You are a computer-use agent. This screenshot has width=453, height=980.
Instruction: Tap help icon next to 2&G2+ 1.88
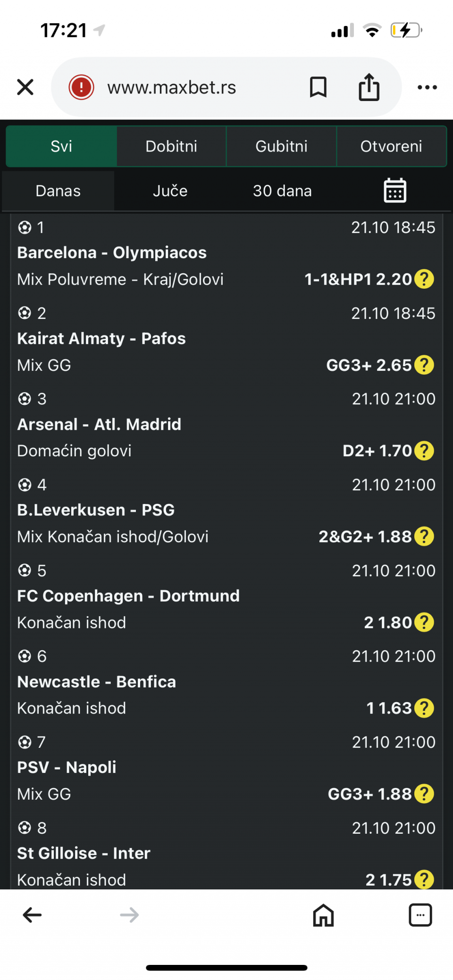(424, 537)
